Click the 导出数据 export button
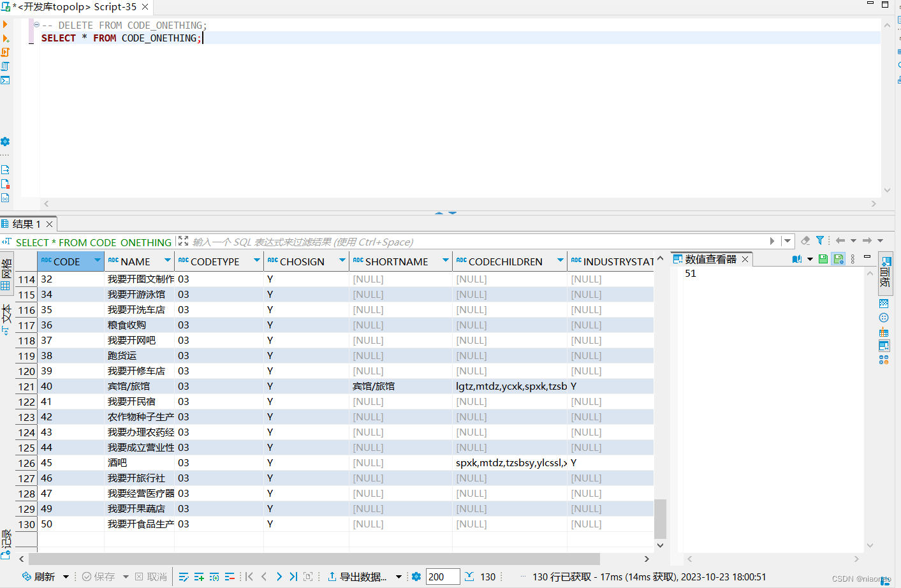 [x=357, y=577]
